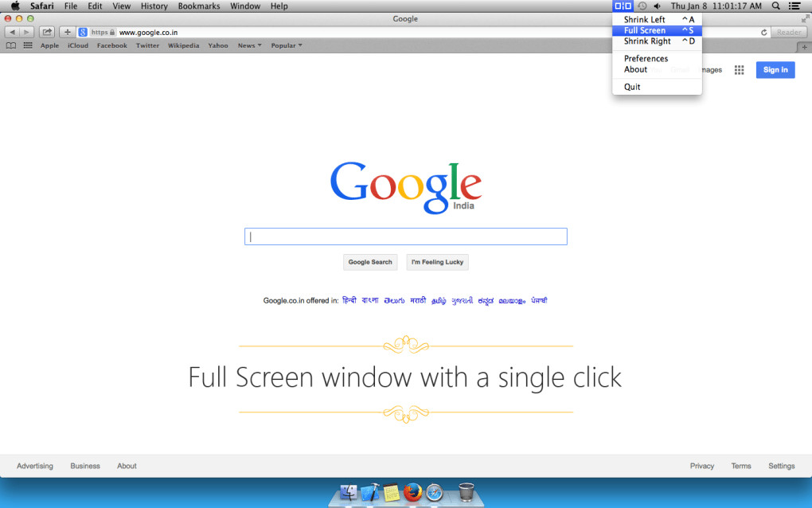The height and width of the screenshot is (508, 812).
Task: Open the iCloud bookmark
Action: pos(78,45)
